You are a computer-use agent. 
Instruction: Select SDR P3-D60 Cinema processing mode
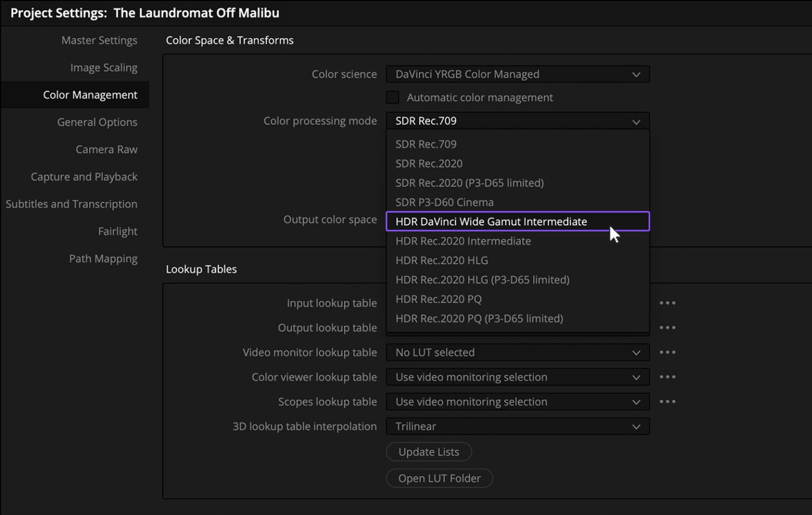(445, 202)
